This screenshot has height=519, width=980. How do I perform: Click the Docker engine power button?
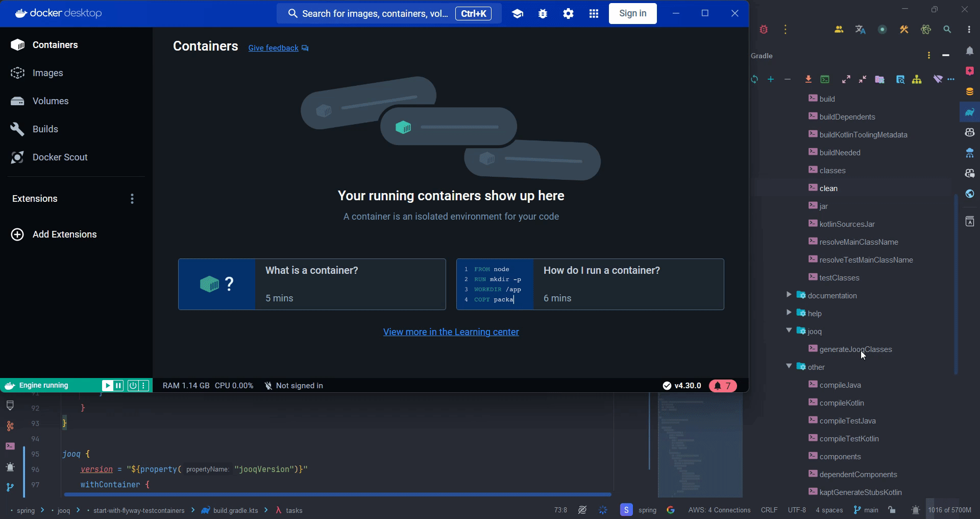point(133,386)
